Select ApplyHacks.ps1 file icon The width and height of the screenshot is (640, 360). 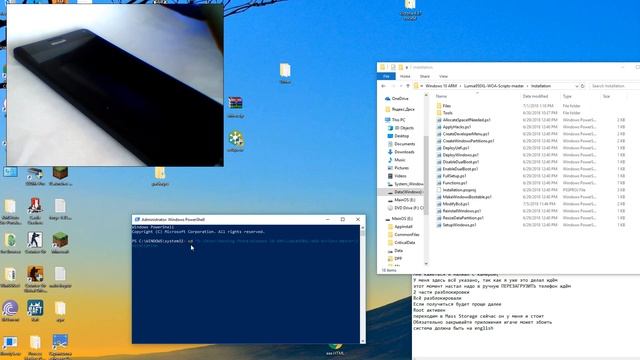[439, 127]
